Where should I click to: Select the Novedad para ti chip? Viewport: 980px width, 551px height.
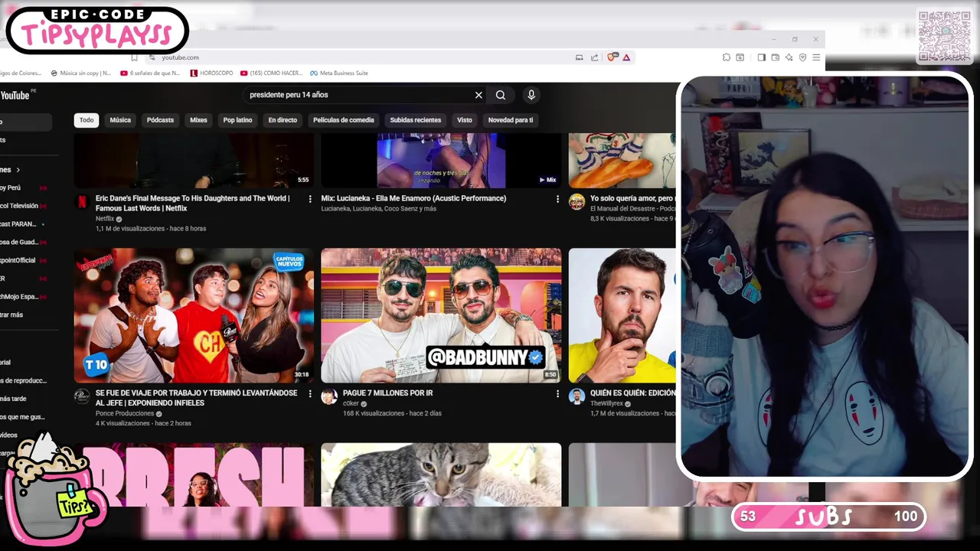click(x=511, y=120)
